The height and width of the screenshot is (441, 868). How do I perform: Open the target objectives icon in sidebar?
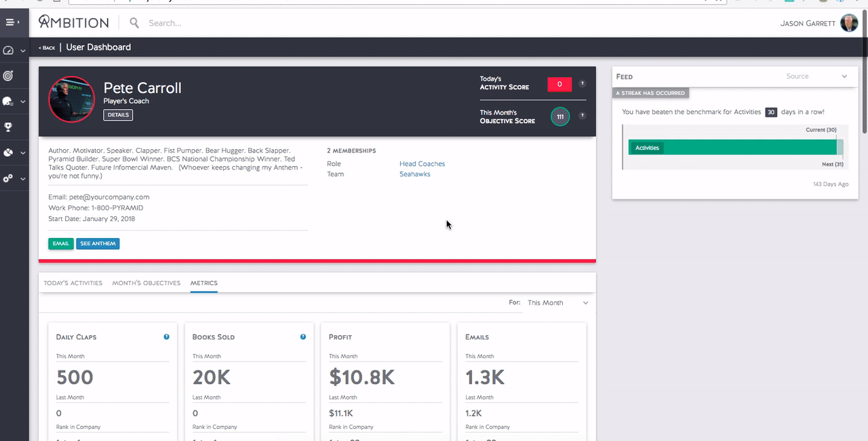(x=8, y=75)
